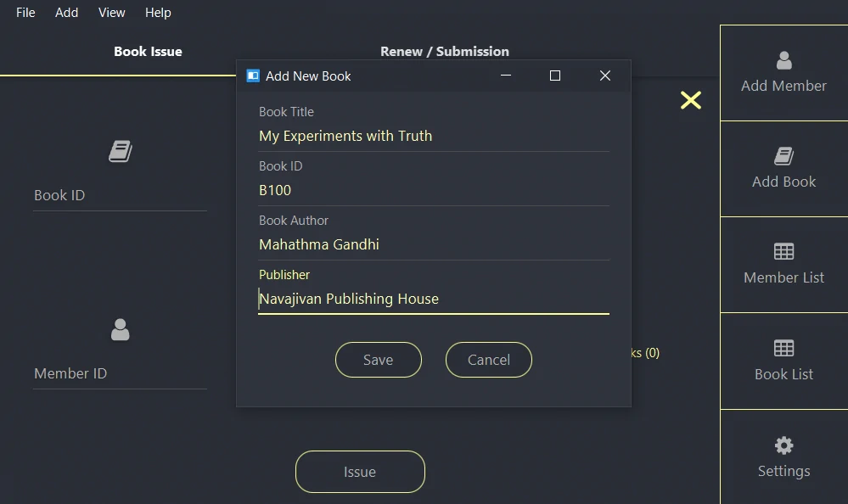Screen dimensions: 848x504
Task: Open the View menu
Action: click(x=111, y=12)
